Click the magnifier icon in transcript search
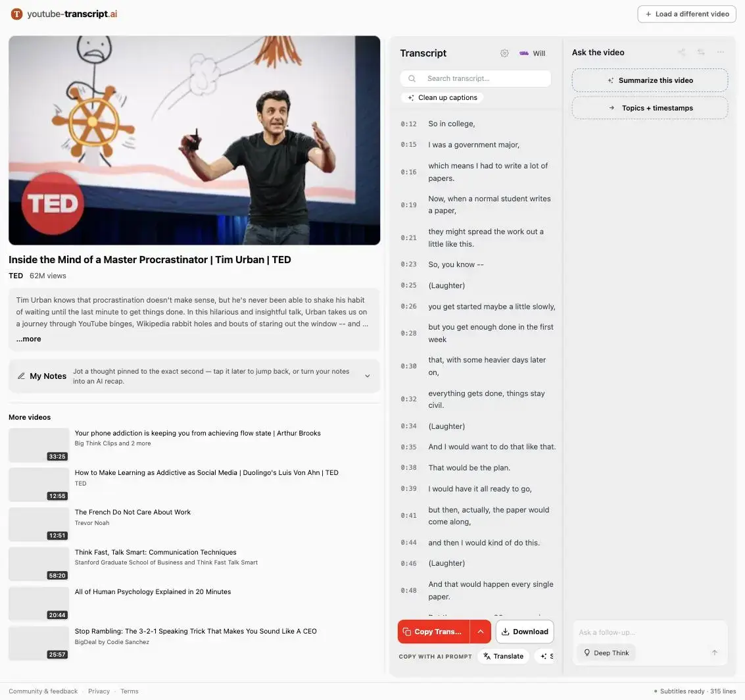This screenshot has width=745, height=700. [412, 78]
